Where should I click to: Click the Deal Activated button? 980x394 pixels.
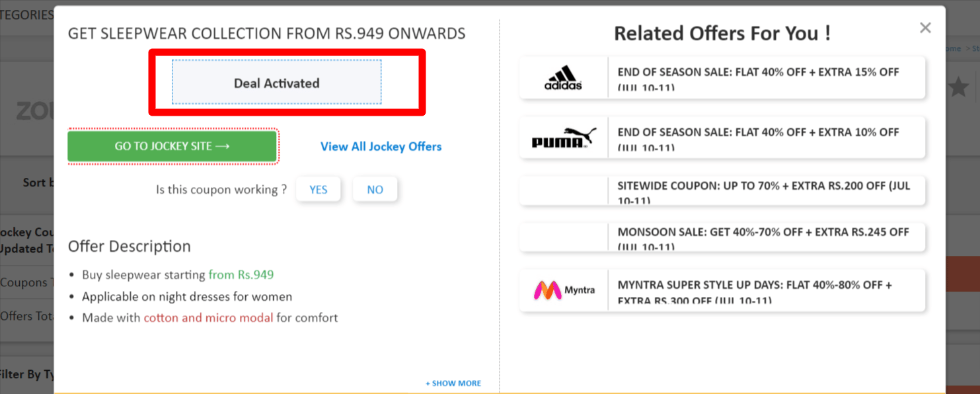[x=276, y=83]
